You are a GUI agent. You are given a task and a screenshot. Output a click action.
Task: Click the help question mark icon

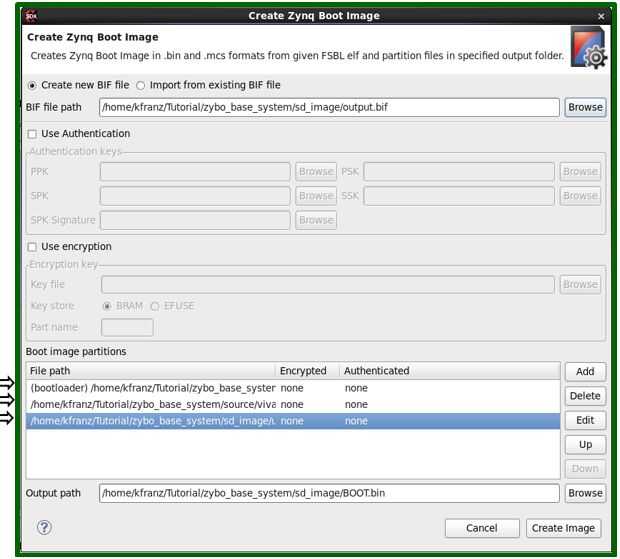(x=44, y=527)
